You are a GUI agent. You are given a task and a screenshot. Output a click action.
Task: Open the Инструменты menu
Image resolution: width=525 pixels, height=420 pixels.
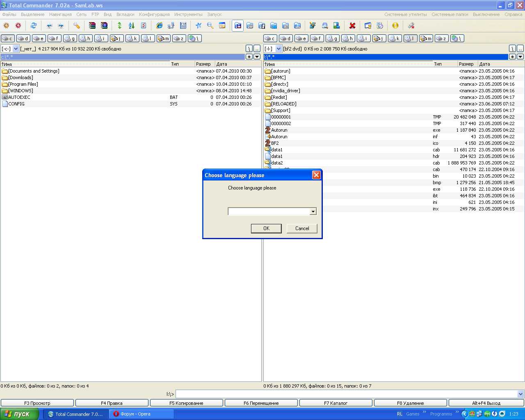[x=188, y=14]
